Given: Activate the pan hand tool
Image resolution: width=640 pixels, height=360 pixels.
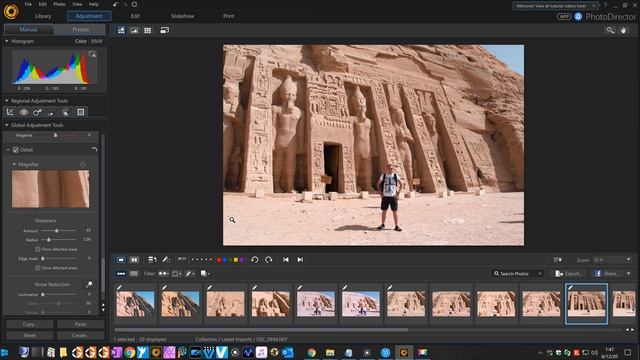Looking at the screenshot, I should tap(623, 30).
